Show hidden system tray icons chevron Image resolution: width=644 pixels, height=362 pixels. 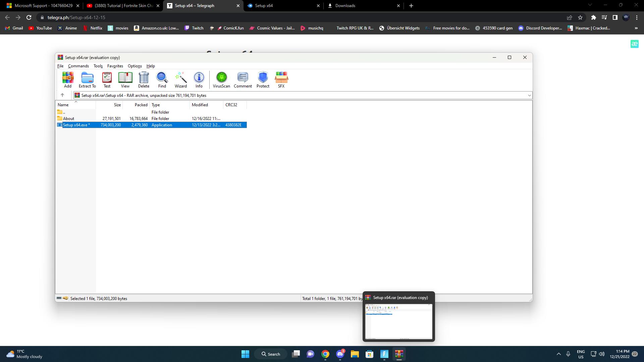click(558, 354)
